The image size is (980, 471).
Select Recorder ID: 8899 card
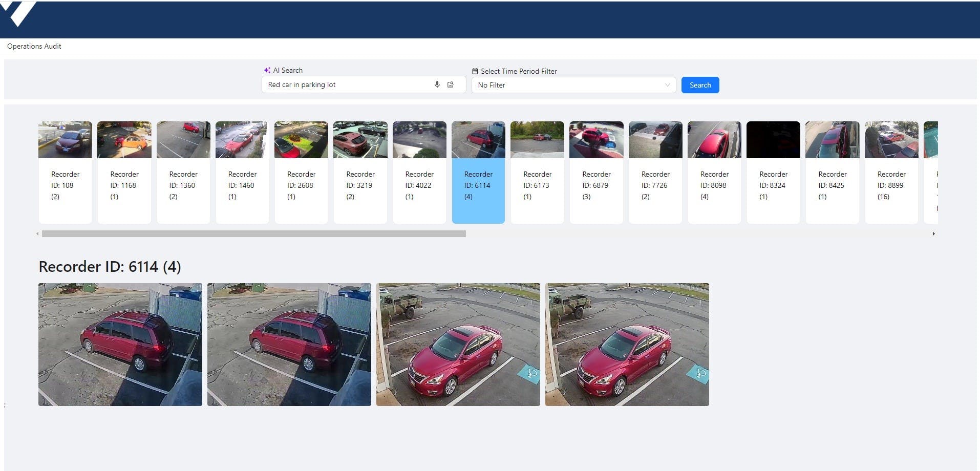pos(891,172)
